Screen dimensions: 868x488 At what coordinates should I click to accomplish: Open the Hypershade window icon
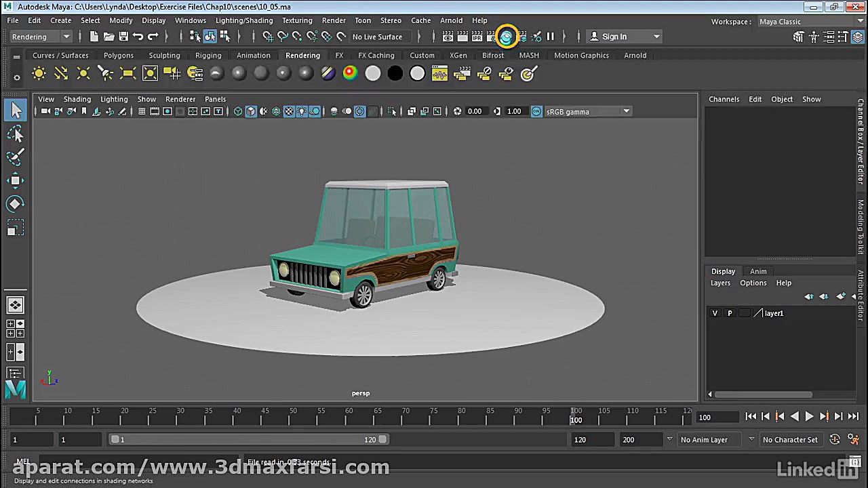tap(506, 37)
